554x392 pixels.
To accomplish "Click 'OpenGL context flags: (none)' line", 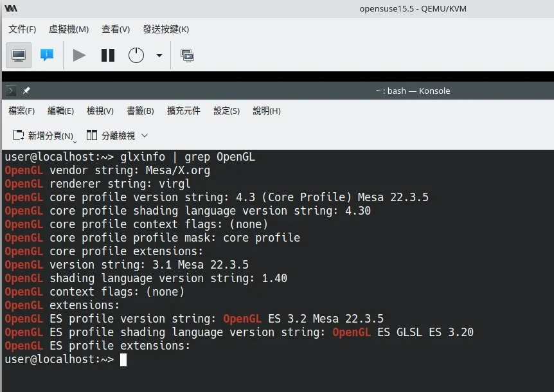I will point(94,292).
